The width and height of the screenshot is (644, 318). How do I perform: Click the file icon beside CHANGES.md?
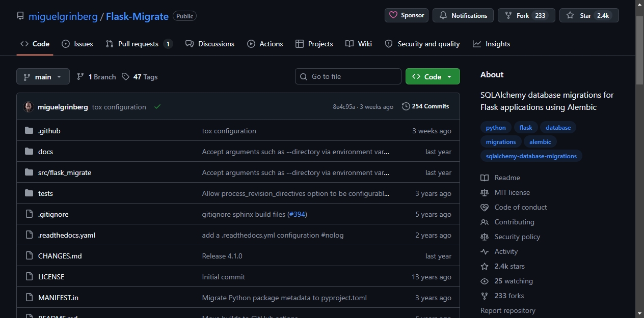tap(29, 256)
